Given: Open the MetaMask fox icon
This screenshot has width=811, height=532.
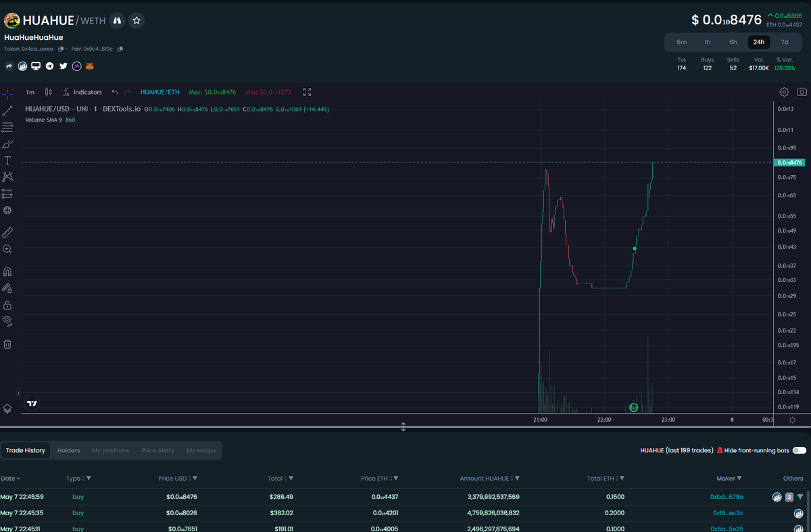Looking at the screenshot, I should [90, 66].
